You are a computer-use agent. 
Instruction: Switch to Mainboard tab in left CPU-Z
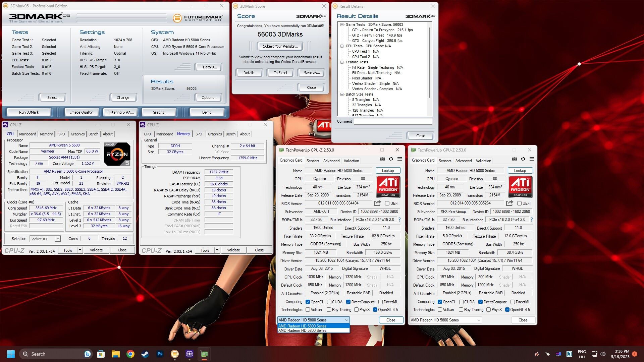point(28,134)
